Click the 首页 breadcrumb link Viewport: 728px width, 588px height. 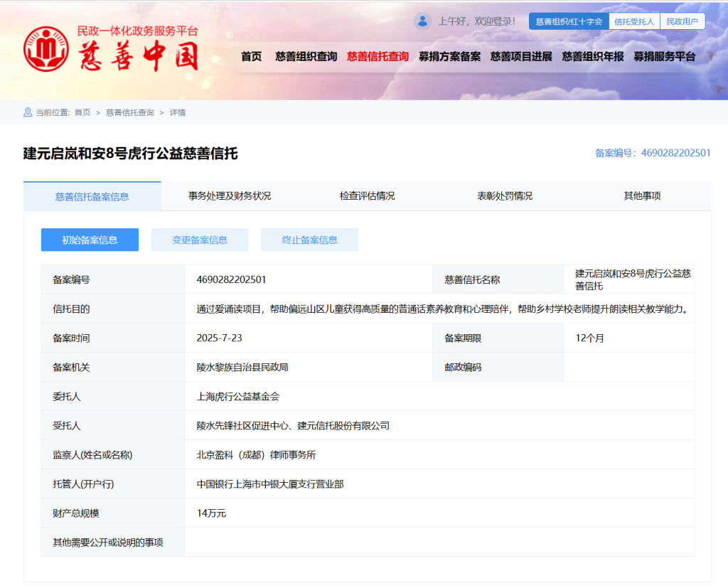pyautogui.click(x=82, y=112)
